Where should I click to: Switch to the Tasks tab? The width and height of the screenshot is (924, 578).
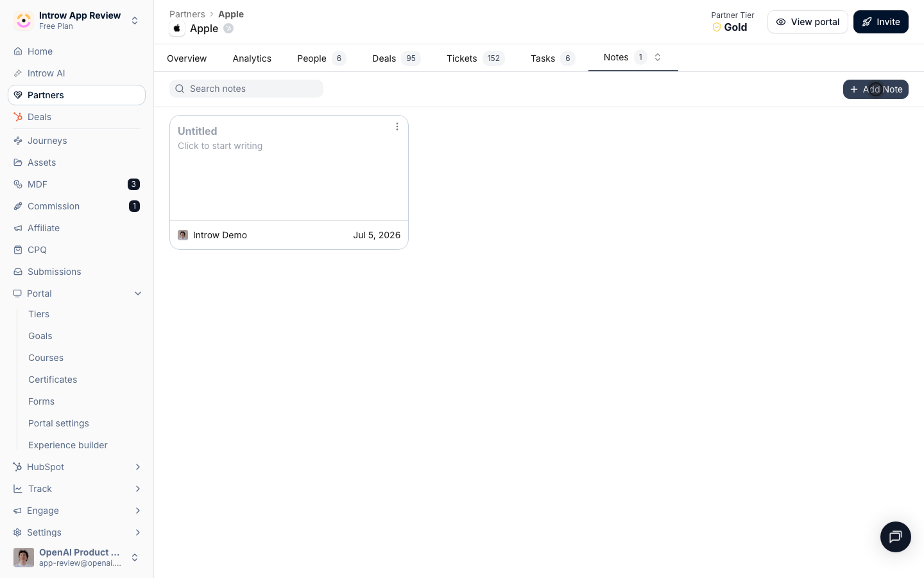(x=552, y=58)
